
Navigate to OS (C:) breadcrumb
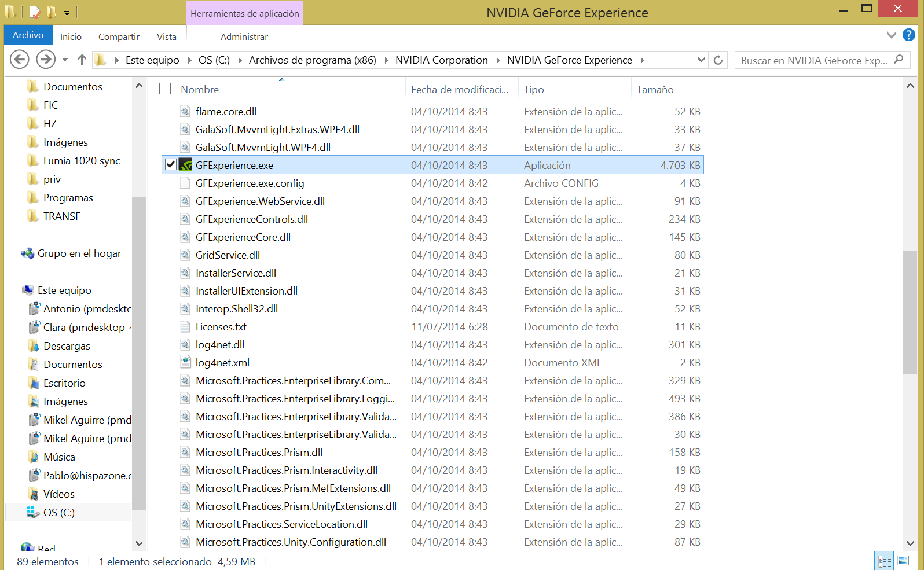(214, 60)
